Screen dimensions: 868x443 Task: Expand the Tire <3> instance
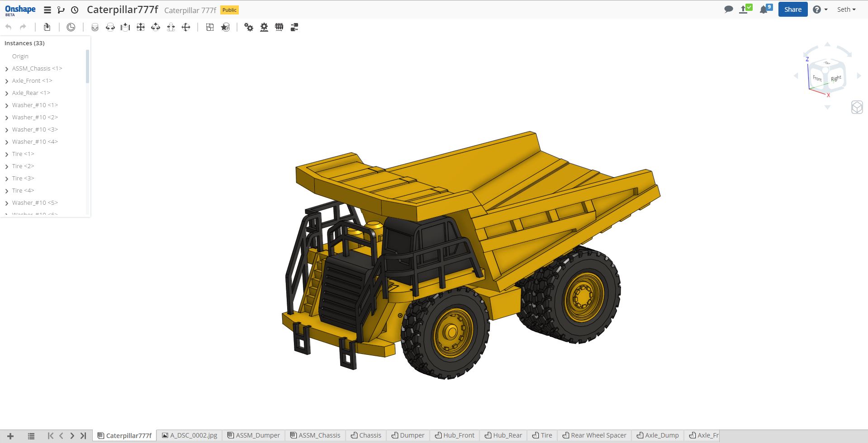click(7, 179)
